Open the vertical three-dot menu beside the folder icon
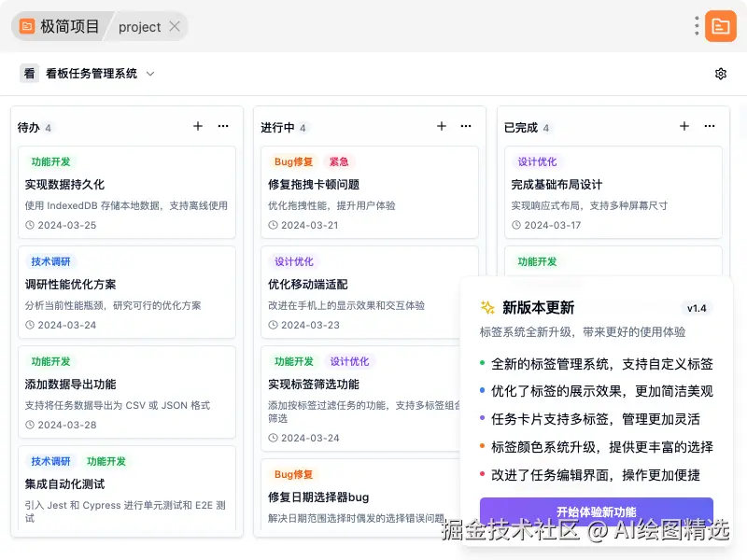 pos(696,25)
